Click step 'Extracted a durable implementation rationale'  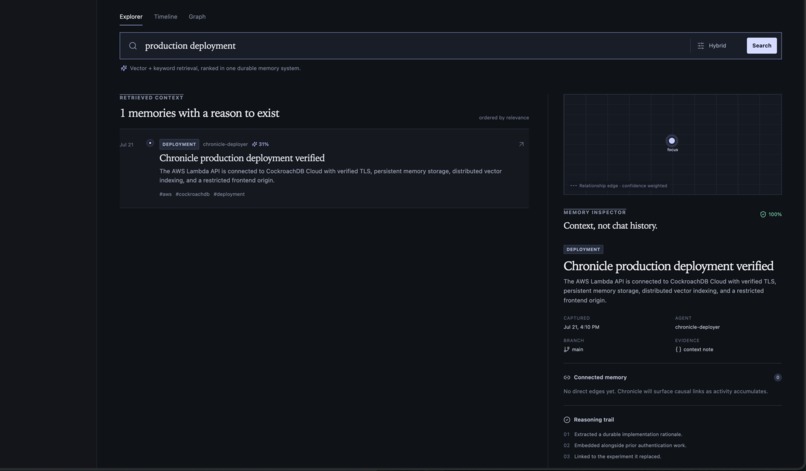coord(628,434)
